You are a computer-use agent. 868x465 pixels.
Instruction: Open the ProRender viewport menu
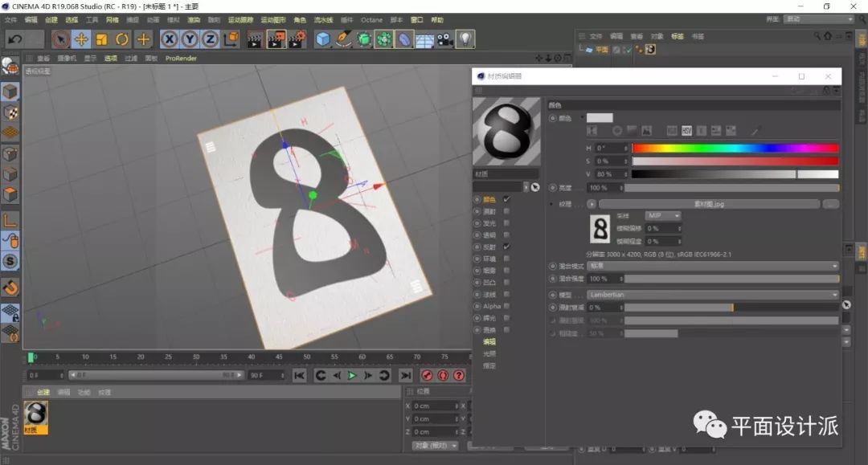pos(181,58)
